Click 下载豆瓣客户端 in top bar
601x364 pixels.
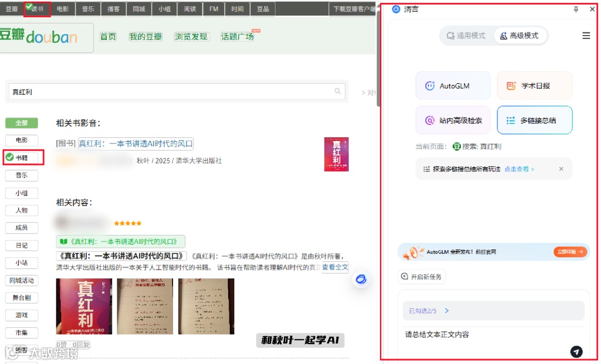[352, 9]
